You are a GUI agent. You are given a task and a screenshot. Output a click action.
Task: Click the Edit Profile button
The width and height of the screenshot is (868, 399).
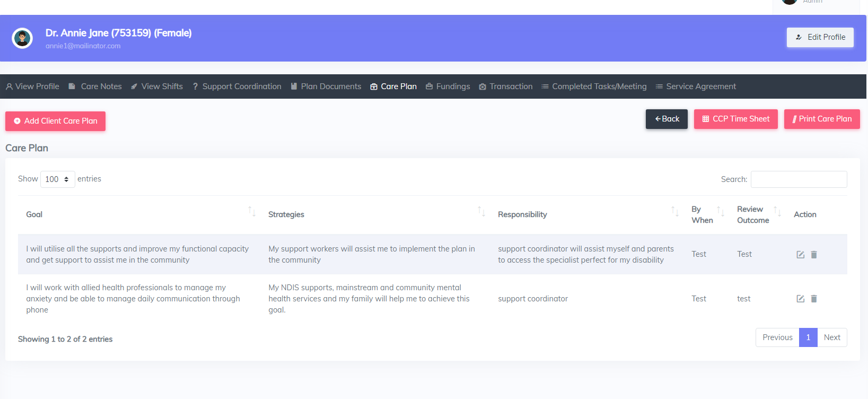[x=820, y=37]
